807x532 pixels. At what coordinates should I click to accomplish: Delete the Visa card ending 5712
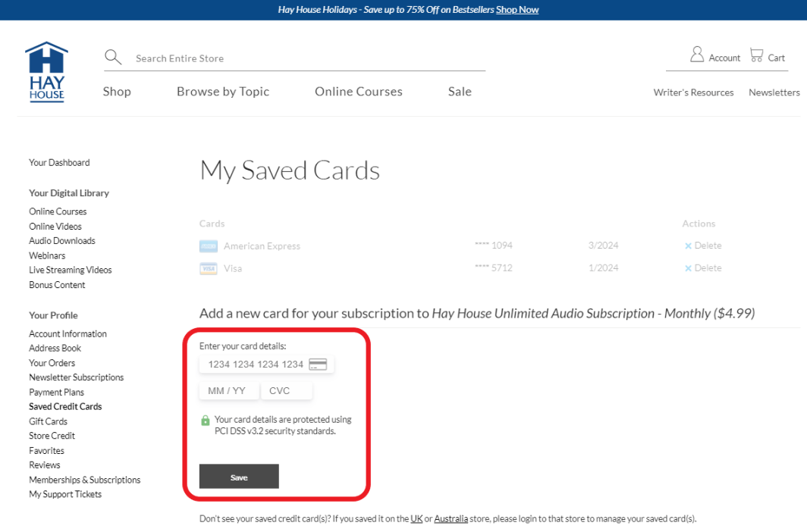702,268
